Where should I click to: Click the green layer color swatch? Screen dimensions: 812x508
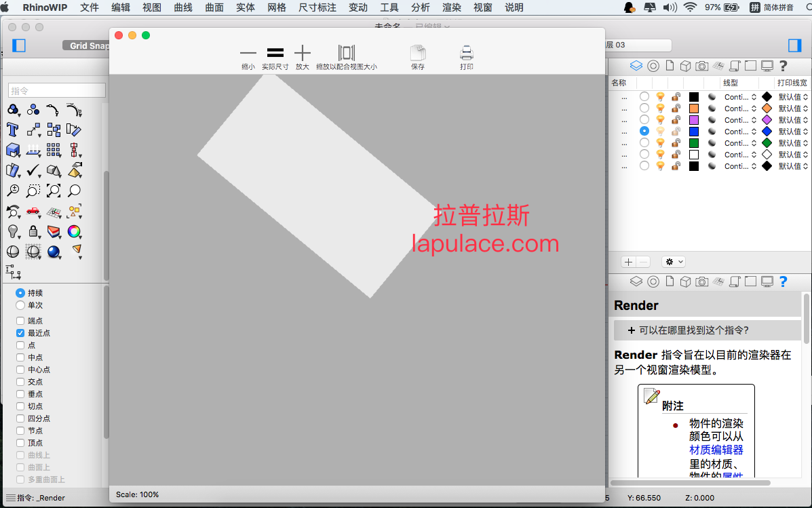tap(694, 143)
